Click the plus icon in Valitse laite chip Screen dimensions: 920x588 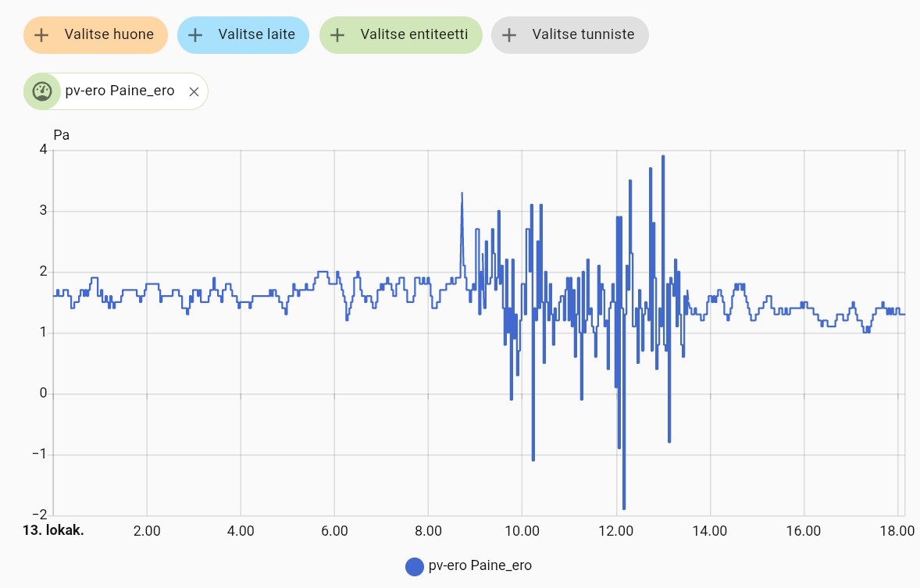click(196, 35)
